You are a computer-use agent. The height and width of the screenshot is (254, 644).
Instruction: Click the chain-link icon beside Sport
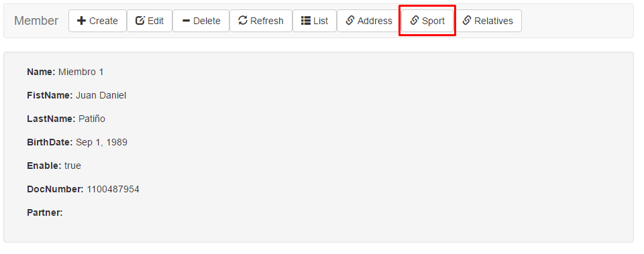pos(415,21)
